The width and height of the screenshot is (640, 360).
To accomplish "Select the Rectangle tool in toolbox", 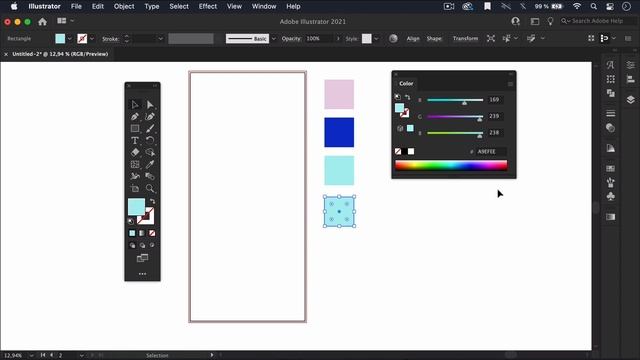I will (x=135, y=129).
